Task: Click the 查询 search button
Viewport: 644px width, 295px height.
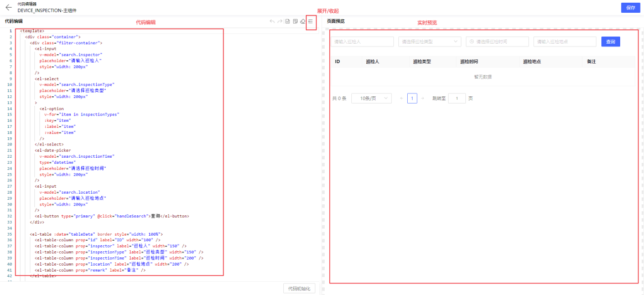Action: click(x=610, y=42)
